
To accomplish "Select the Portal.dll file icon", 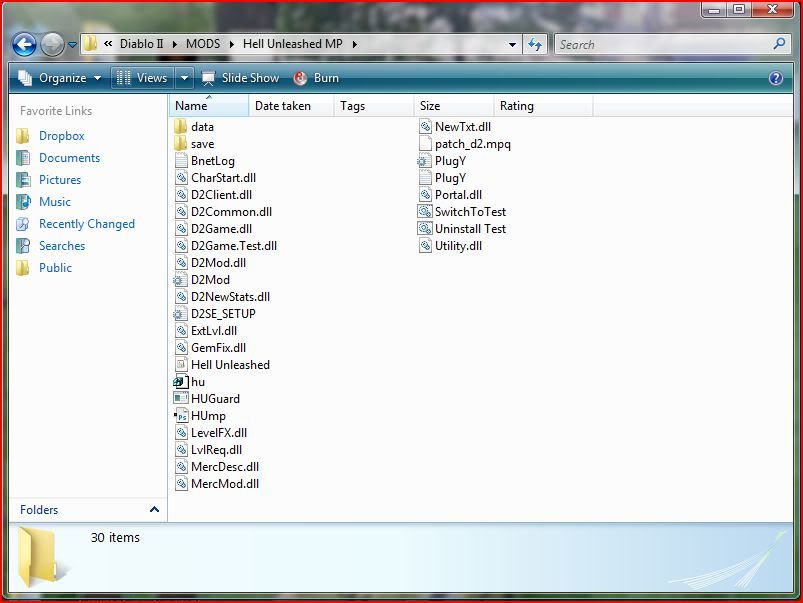I will (x=425, y=195).
